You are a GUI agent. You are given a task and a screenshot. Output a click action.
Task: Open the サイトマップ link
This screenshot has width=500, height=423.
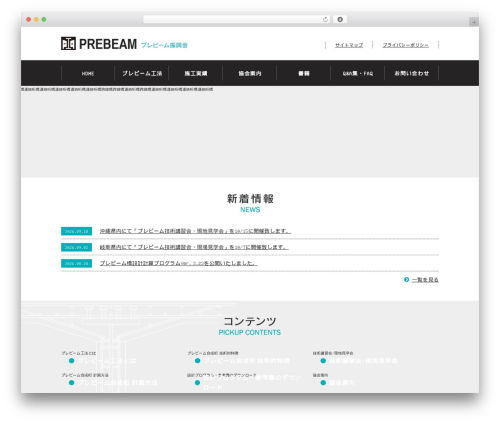349,45
